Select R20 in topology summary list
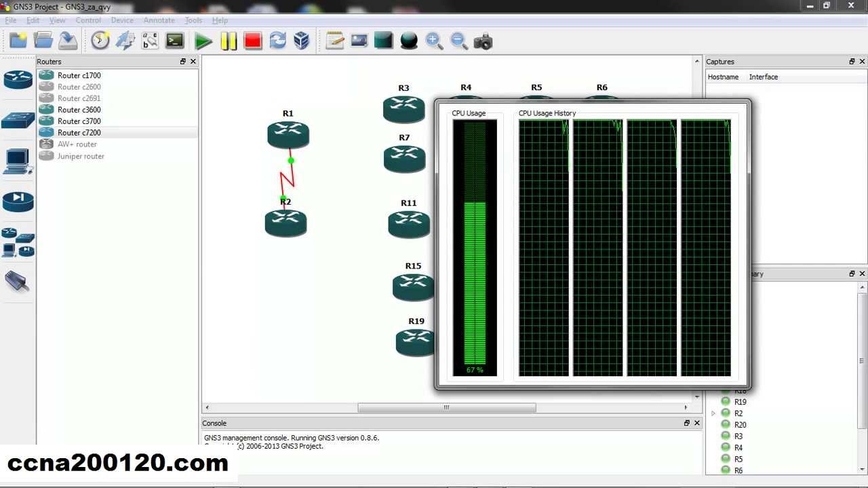 click(740, 425)
